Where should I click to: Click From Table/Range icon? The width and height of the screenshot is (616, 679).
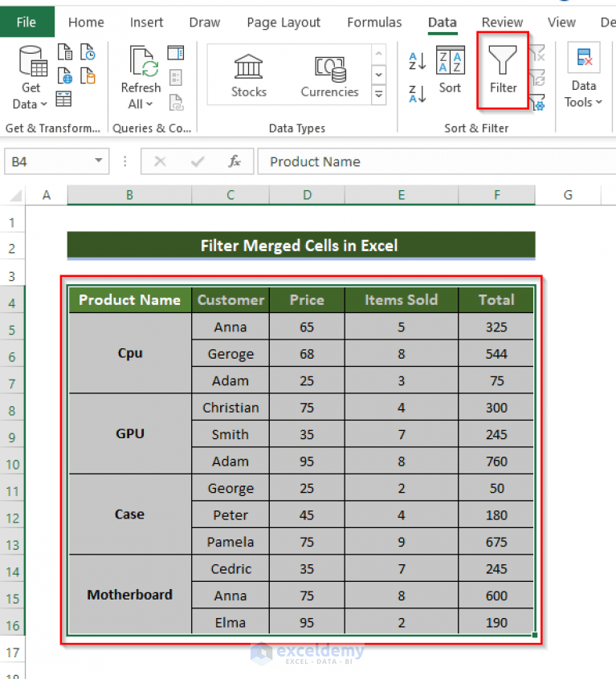pos(64,100)
